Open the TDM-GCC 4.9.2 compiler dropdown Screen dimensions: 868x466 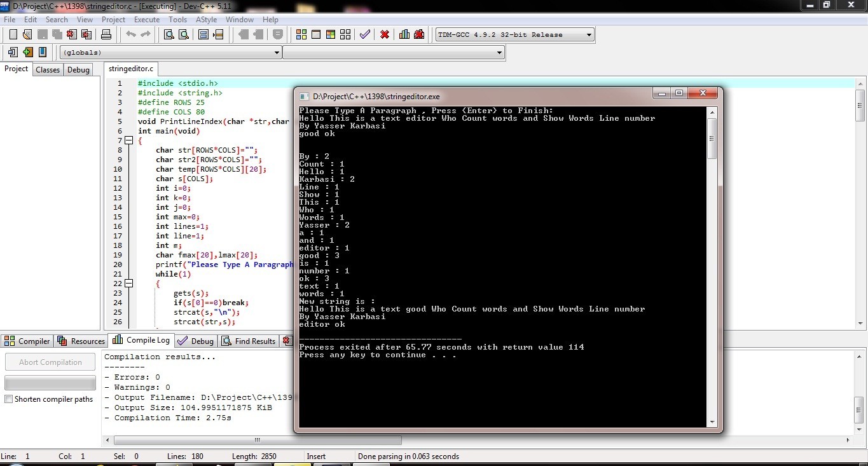click(x=589, y=35)
